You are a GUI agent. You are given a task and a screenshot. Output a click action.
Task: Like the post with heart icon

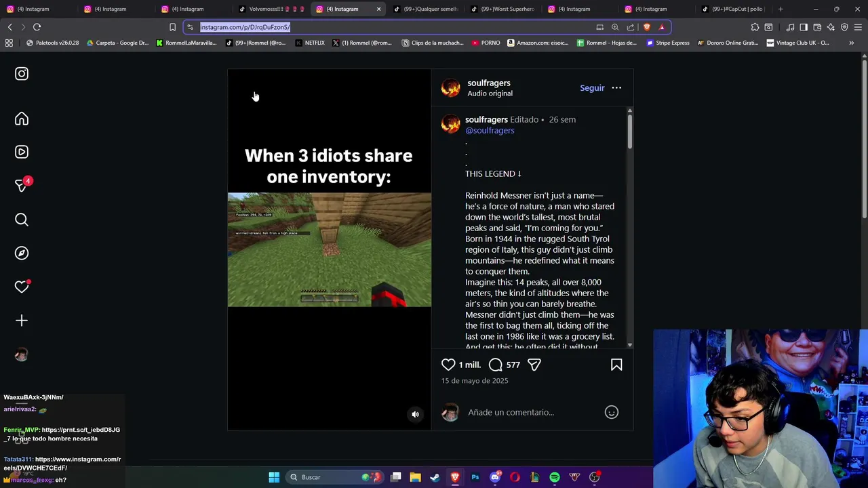[x=448, y=365]
